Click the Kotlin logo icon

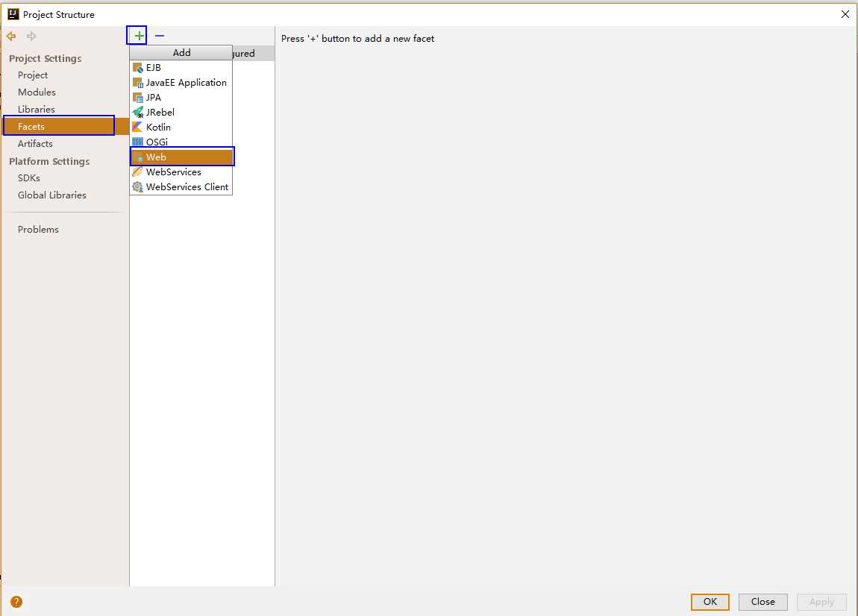pos(137,127)
